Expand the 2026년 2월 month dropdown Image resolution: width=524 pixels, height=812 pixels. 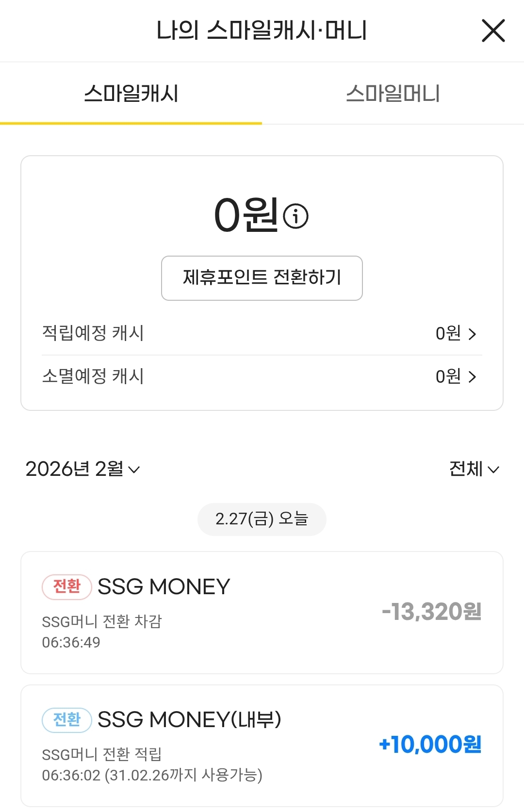[75, 469]
